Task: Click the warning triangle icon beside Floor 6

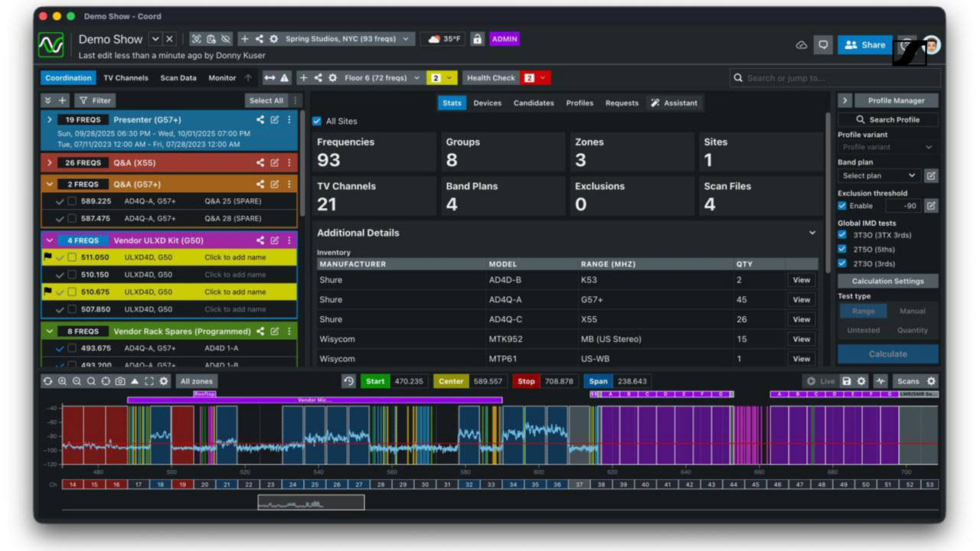Action: coord(285,78)
